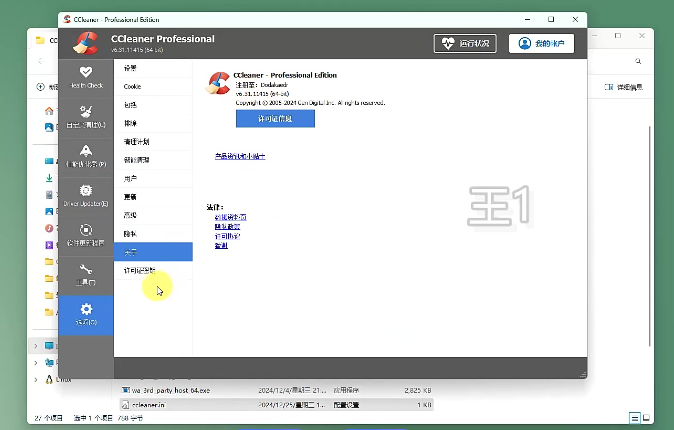Select the ccleaner.ini file row
Screen dimensions: 674x430
(276, 405)
